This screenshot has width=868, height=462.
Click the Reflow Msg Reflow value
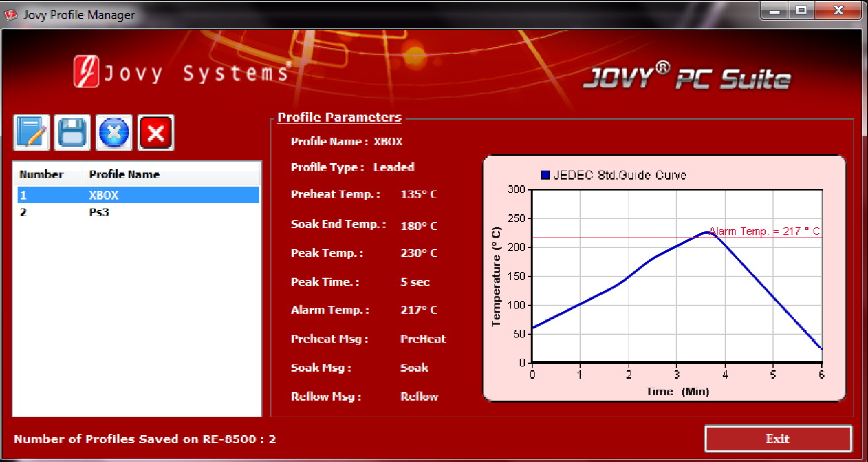point(419,397)
